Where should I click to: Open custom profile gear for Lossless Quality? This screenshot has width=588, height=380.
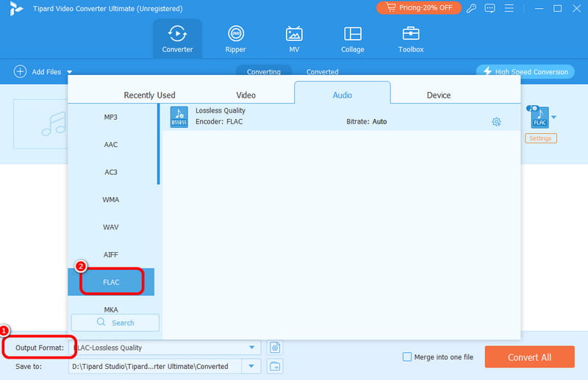[496, 121]
